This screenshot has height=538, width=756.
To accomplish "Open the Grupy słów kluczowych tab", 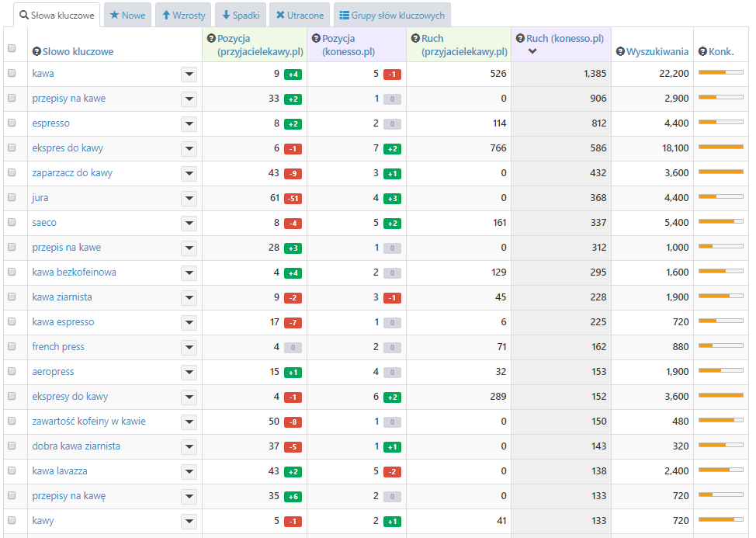I will (x=392, y=15).
